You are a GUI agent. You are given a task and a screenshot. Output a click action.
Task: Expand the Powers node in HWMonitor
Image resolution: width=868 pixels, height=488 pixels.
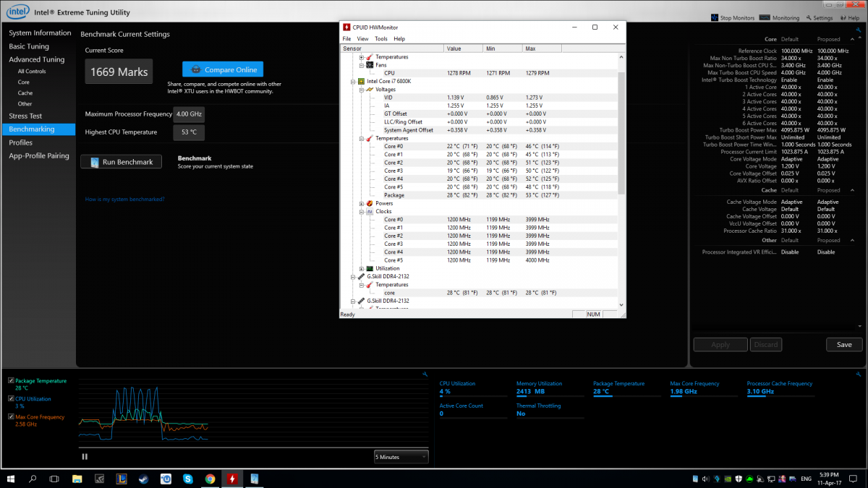tap(362, 203)
